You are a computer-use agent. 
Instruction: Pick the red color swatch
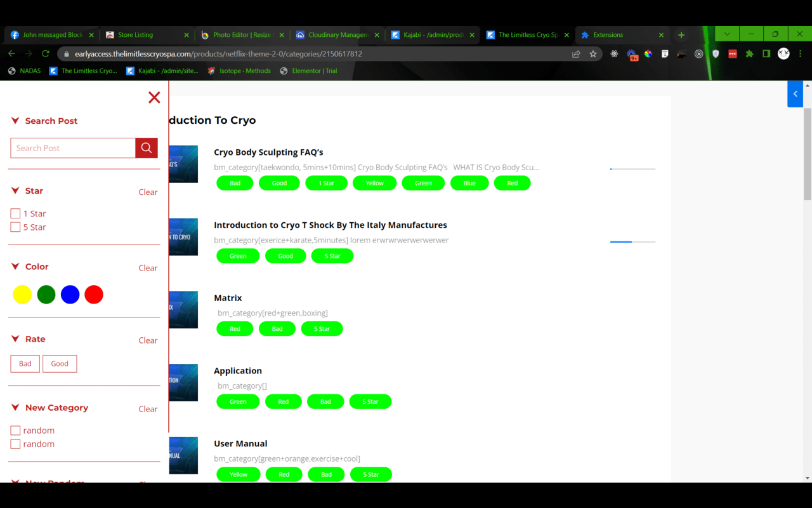coord(94,295)
